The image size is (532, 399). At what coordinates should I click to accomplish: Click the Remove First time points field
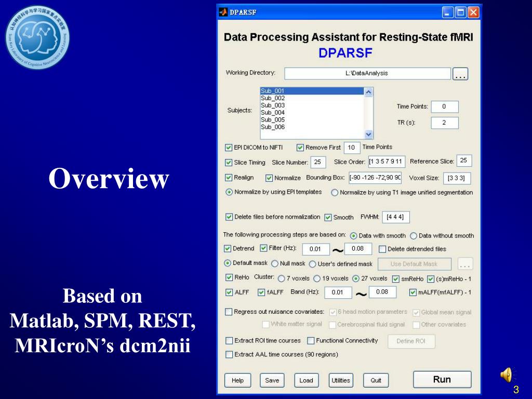coord(352,148)
